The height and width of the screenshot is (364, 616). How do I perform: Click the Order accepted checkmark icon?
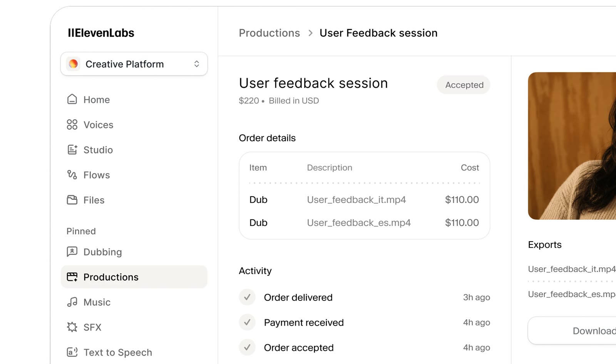247,347
